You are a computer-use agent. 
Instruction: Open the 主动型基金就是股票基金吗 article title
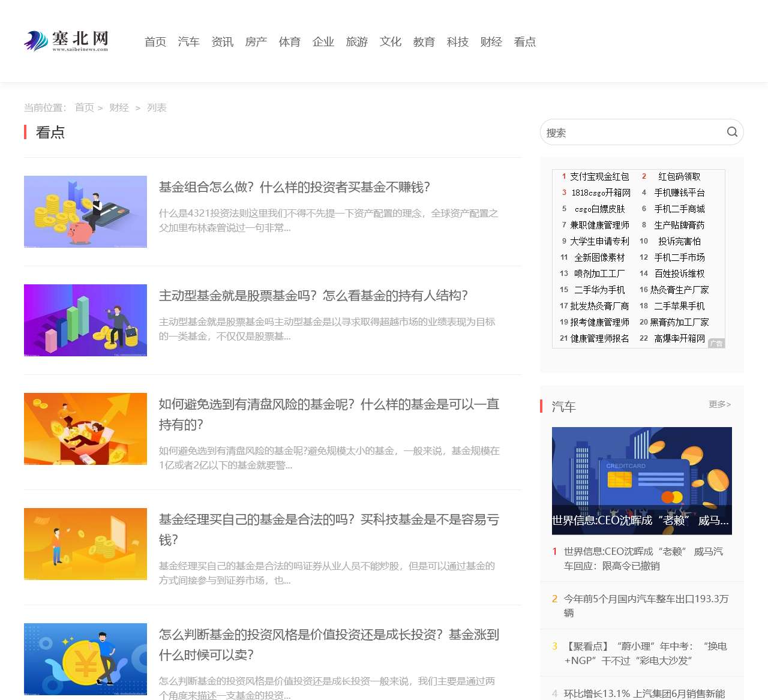[313, 296]
